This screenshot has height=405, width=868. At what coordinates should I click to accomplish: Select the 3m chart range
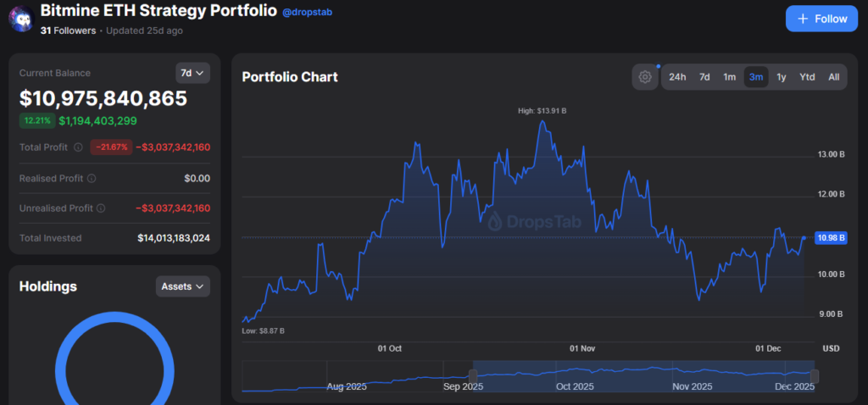(x=755, y=77)
